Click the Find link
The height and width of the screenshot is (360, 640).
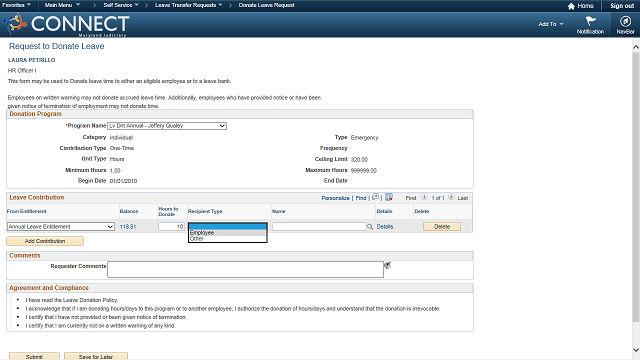pos(361,198)
